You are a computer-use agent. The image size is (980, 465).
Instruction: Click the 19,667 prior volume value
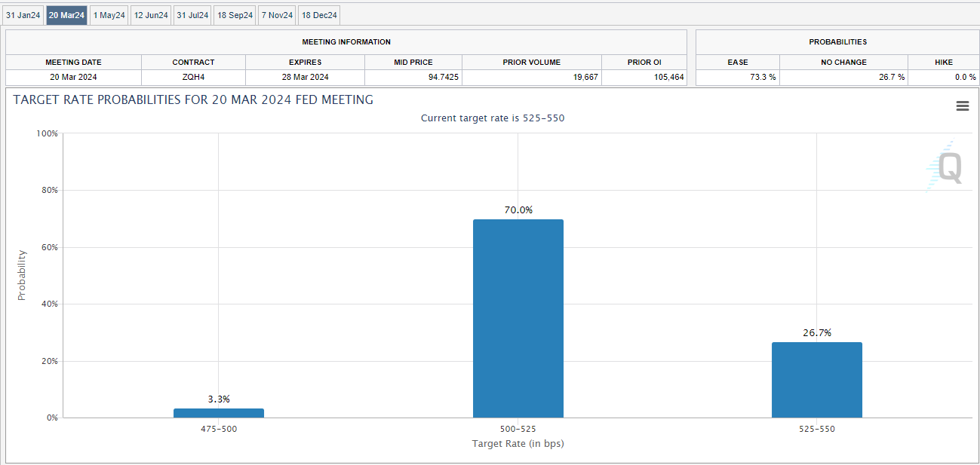tap(532, 77)
